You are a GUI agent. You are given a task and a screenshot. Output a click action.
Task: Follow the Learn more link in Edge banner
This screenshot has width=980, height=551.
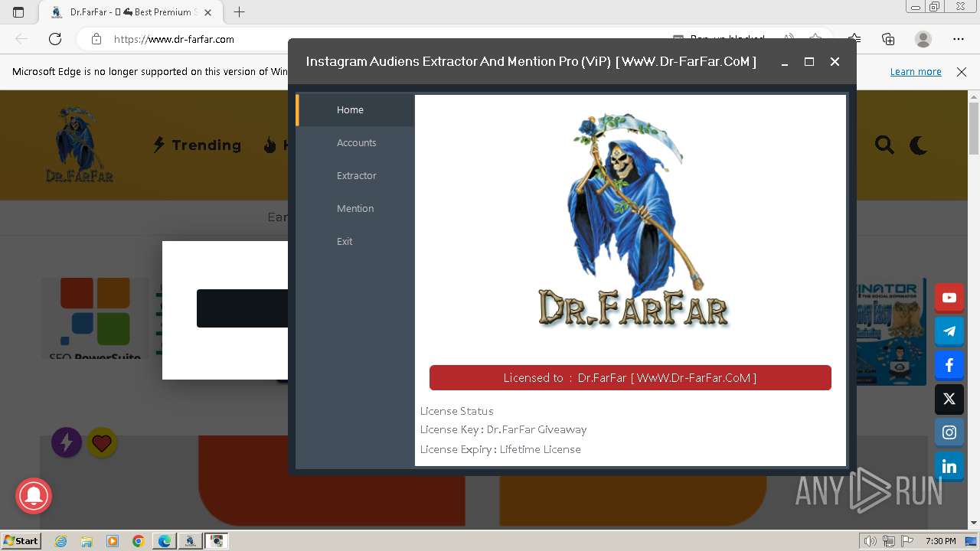[916, 72]
